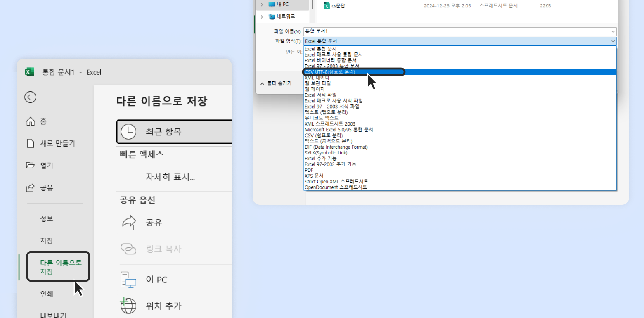Select 웹 보관 파일 in the format list
The width and height of the screenshot is (644, 318).
click(x=460, y=83)
